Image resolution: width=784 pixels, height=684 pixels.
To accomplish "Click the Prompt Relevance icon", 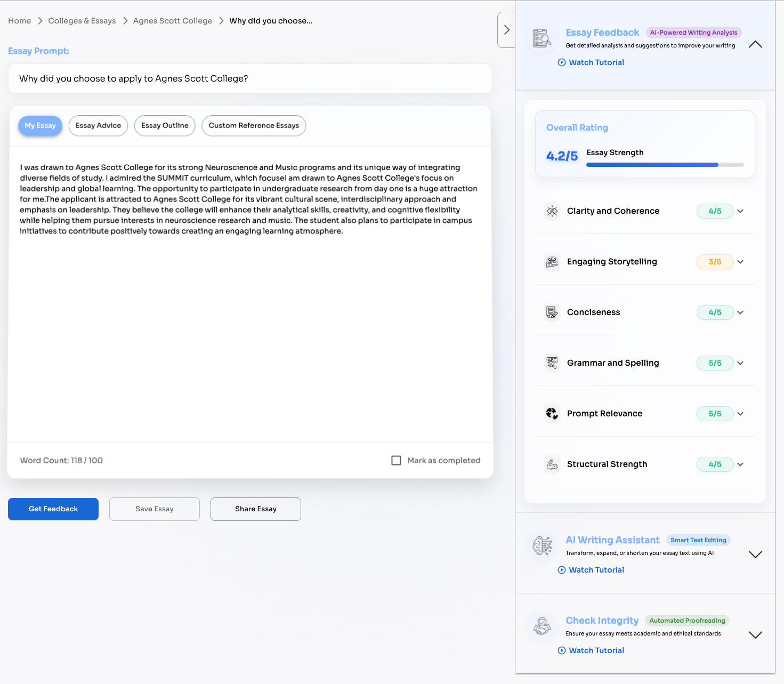I will tap(552, 414).
